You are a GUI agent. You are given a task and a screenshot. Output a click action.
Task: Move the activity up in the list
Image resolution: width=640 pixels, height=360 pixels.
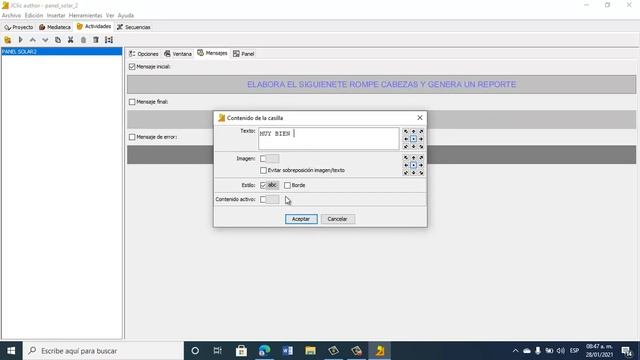pyautogui.click(x=33, y=40)
